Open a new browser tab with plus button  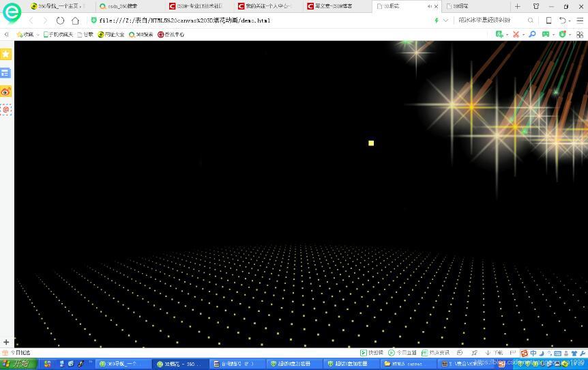pos(517,6)
